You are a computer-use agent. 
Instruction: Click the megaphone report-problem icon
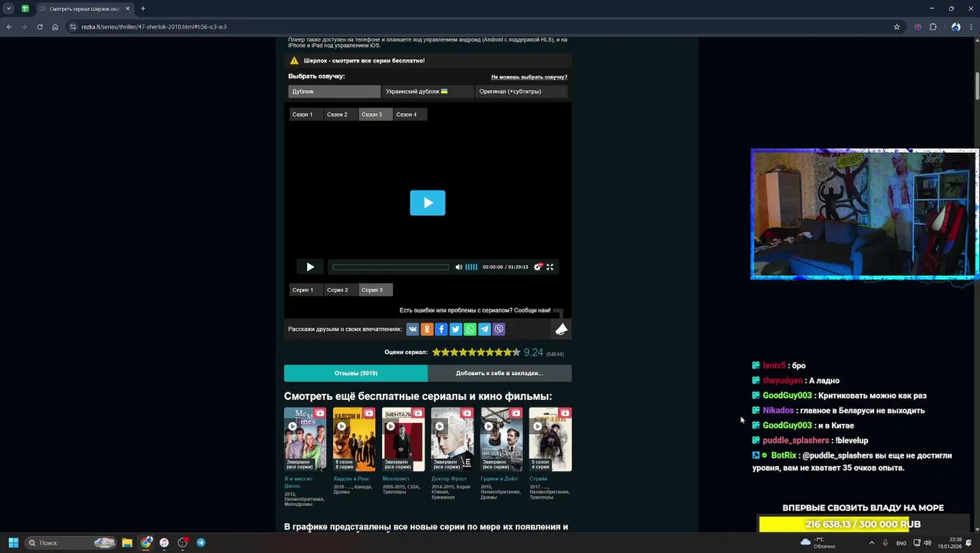point(561,329)
